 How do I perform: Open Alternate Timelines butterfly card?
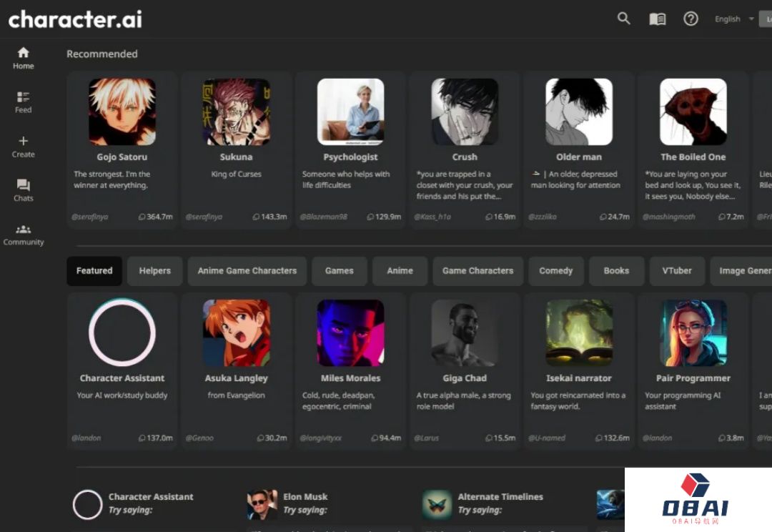point(483,504)
